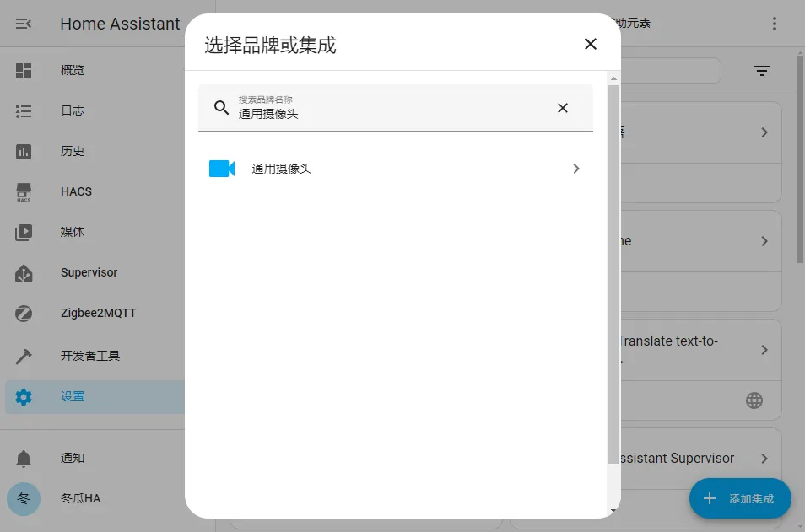
Task: Click the page's right-edge scrollbar
Action: (x=801, y=159)
